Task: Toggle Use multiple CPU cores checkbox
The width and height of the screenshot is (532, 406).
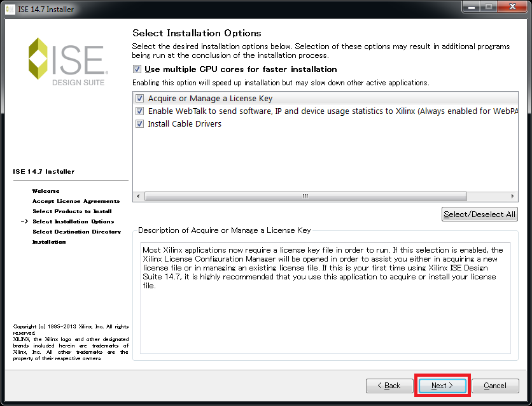Action: (x=137, y=69)
